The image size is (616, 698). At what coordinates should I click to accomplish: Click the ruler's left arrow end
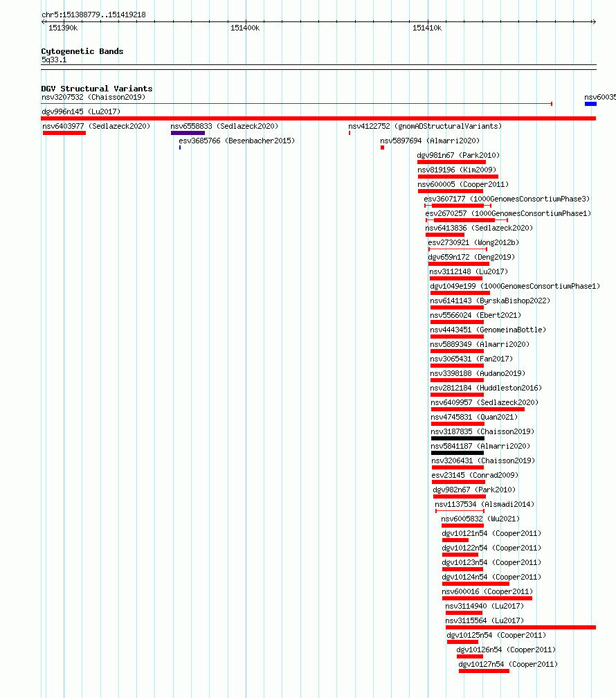43,22
